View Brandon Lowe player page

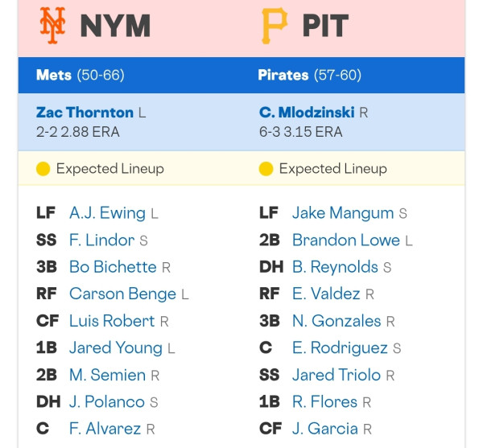[x=346, y=240]
